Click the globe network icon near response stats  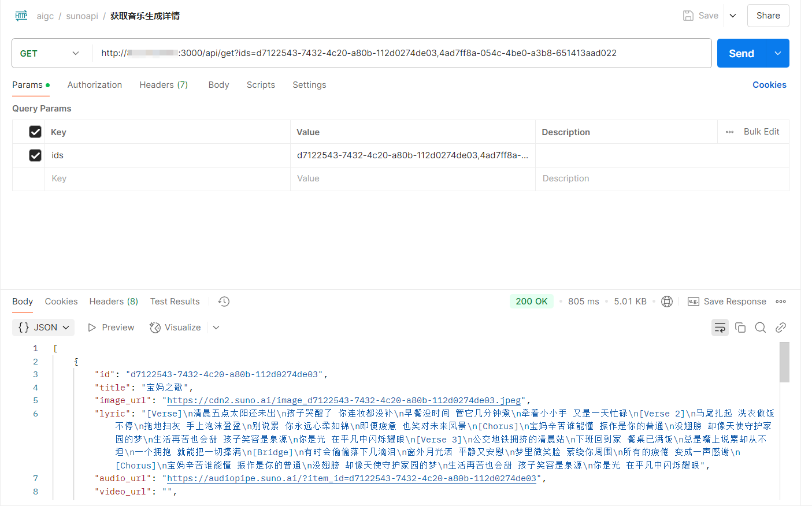(667, 301)
